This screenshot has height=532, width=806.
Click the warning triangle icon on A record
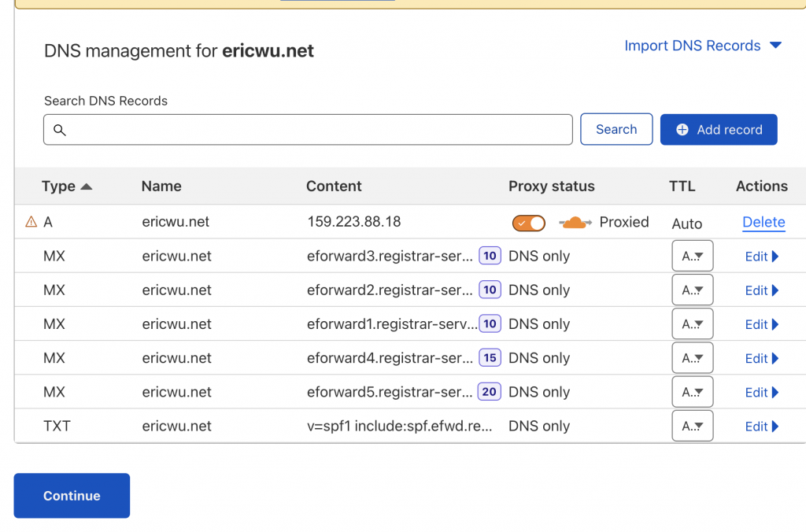31,222
